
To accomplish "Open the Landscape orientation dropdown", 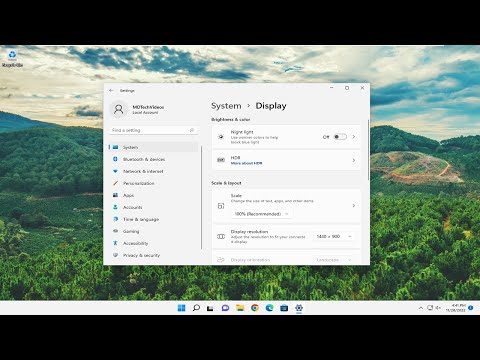I will point(334,260).
